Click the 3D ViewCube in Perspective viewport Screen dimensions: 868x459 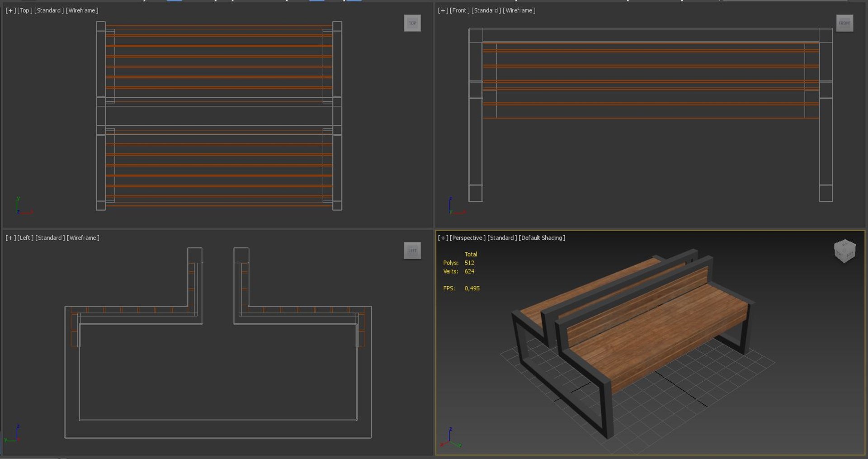pos(844,251)
